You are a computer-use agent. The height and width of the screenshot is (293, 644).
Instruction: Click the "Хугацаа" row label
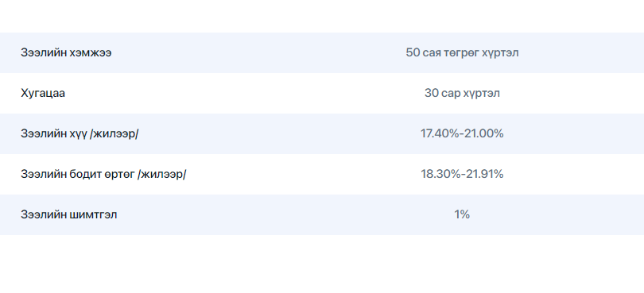43,94
